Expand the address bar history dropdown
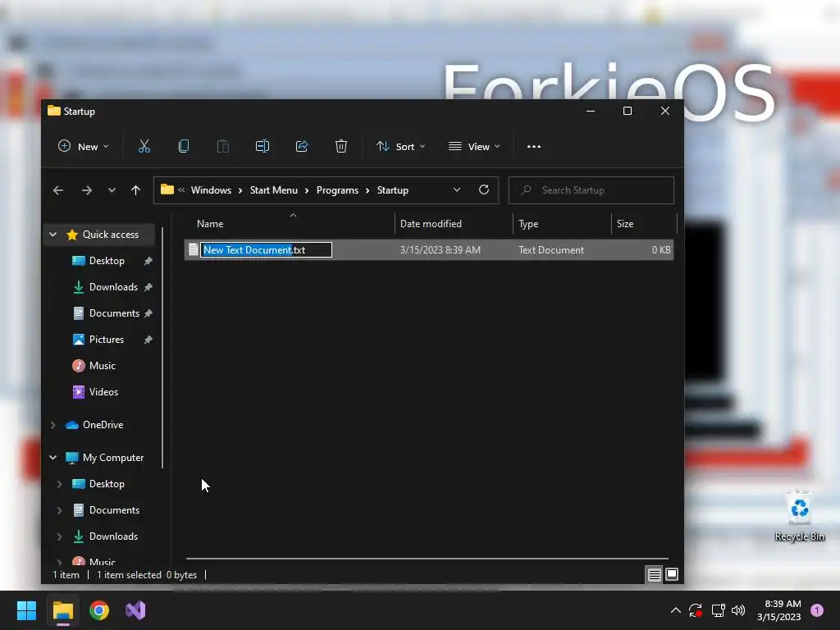840x630 pixels. [x=457, y=189]
